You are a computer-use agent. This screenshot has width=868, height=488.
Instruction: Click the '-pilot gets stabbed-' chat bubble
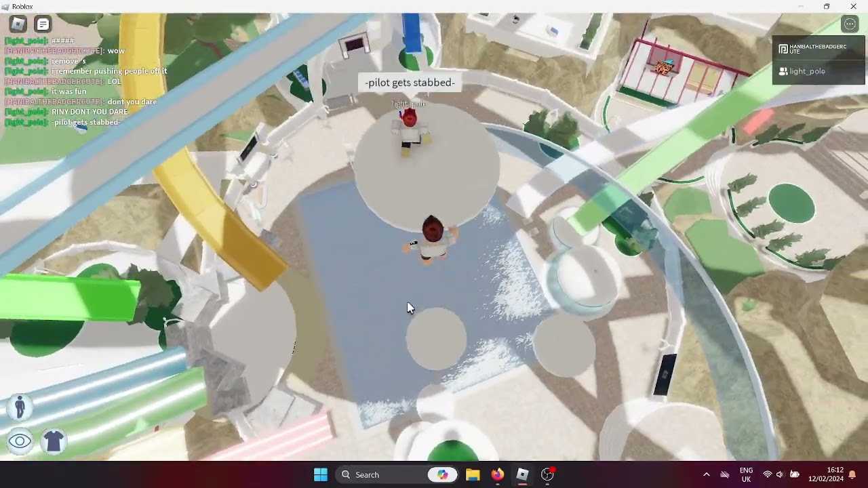pyautogui.click(x=410, y=83)
